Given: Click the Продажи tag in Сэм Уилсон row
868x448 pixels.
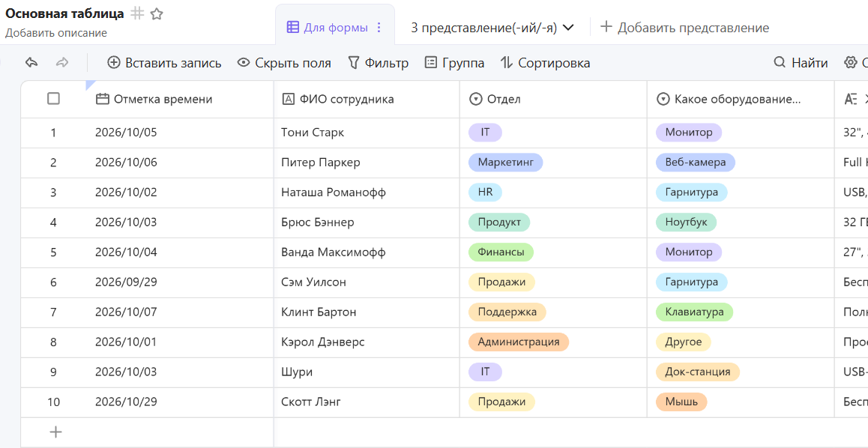Looking at the screenshot, I should point(501,282).
